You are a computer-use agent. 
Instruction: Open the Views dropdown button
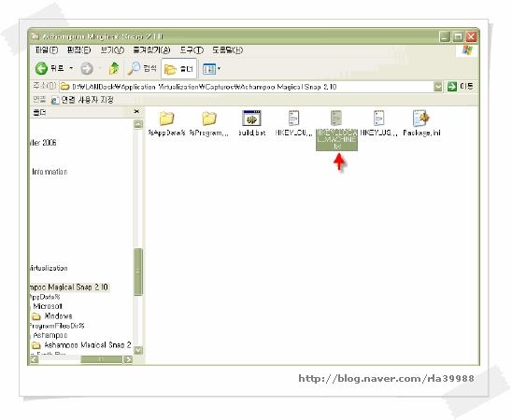211,69
